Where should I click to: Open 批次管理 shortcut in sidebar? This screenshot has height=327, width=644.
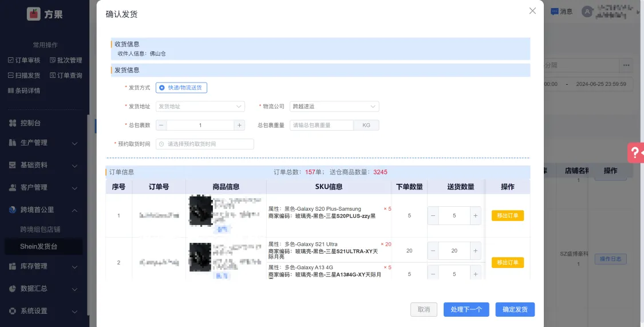click(x=66, y=60)
